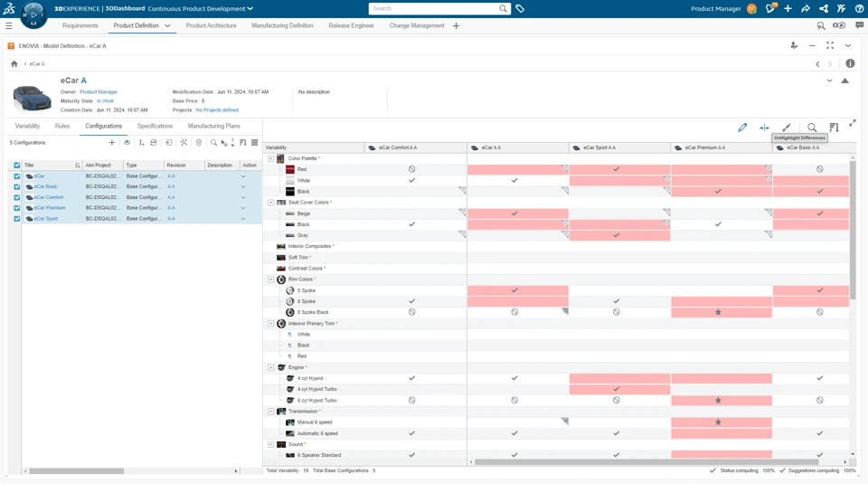Toggle 8 Spoke option for eCar Comfort

(x=412, y=301)
